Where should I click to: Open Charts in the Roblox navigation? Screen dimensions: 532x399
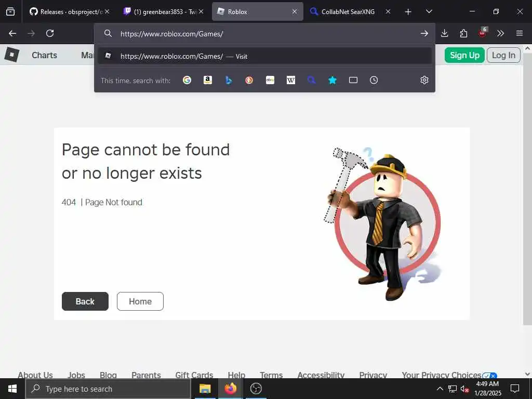click(x=45, y=55)
